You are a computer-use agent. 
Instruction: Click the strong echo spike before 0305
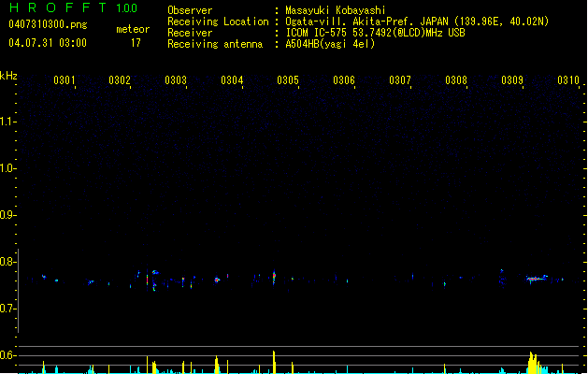pos(274,278)
